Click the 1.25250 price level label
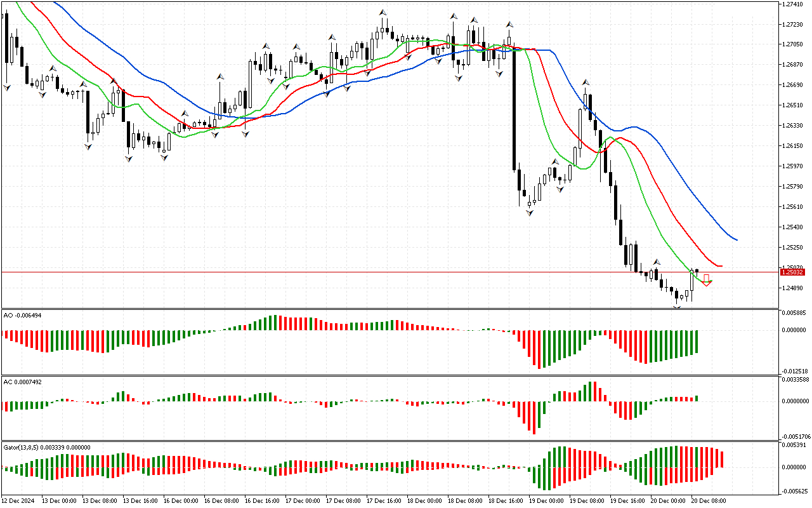 [x=793, y=248]
